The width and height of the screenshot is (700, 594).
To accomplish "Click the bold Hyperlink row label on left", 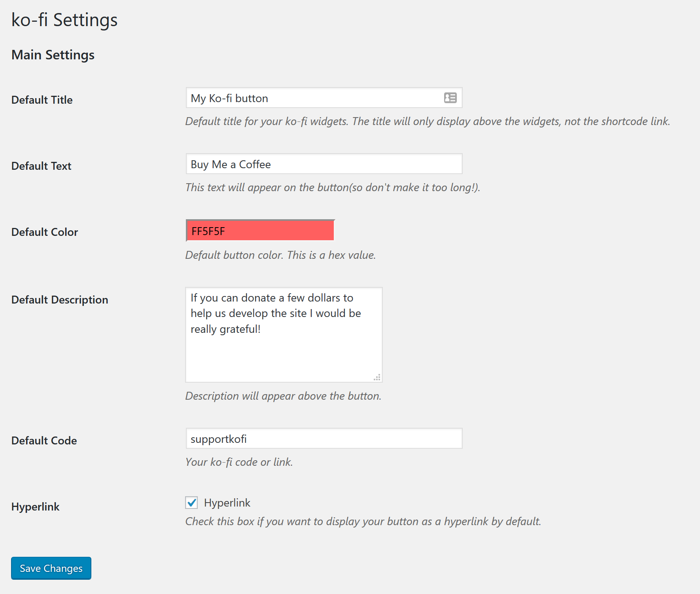I will tap(35, 507).
